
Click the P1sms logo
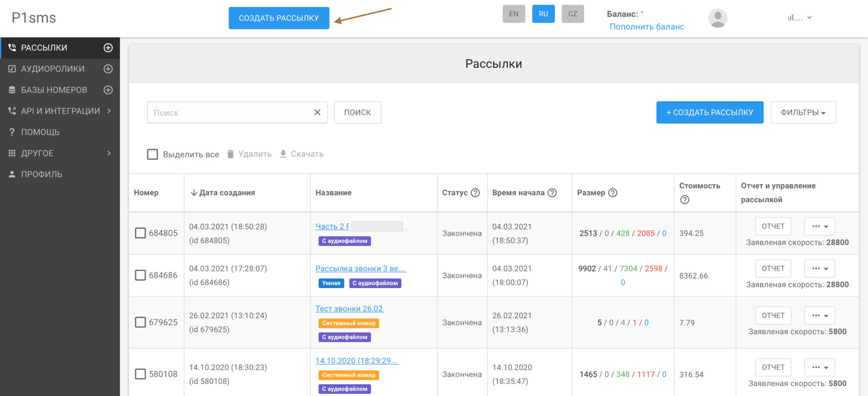(34, 18)
